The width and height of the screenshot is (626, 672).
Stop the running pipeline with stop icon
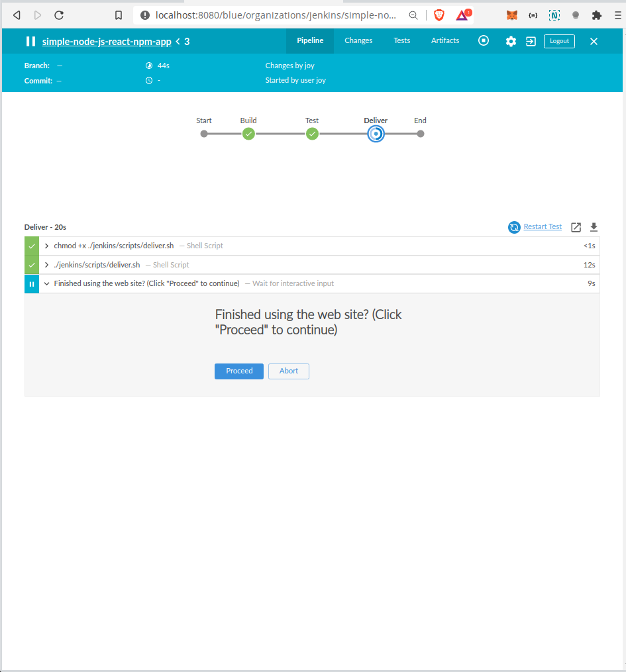484,40
